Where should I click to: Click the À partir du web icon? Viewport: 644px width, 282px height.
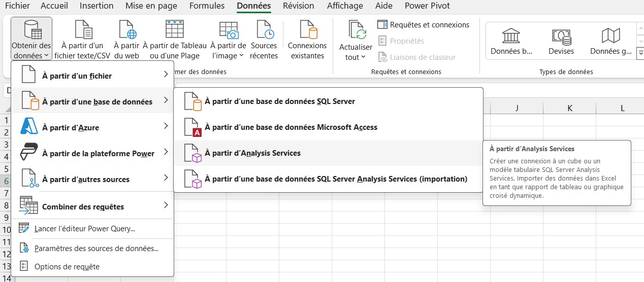tap(127, 29)
